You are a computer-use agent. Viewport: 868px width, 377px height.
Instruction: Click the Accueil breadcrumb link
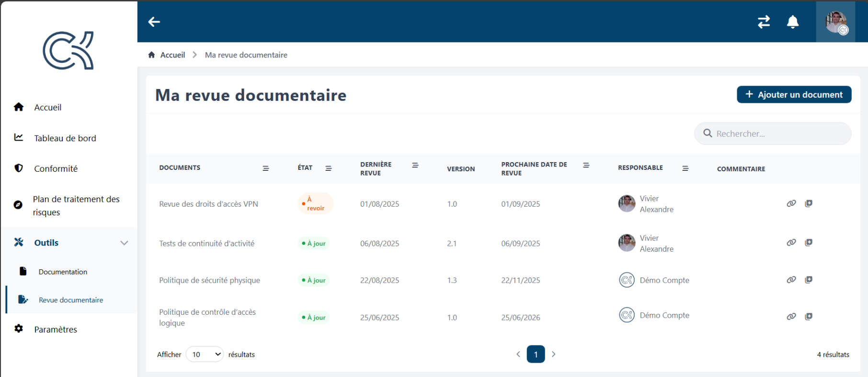click(172, 55)
